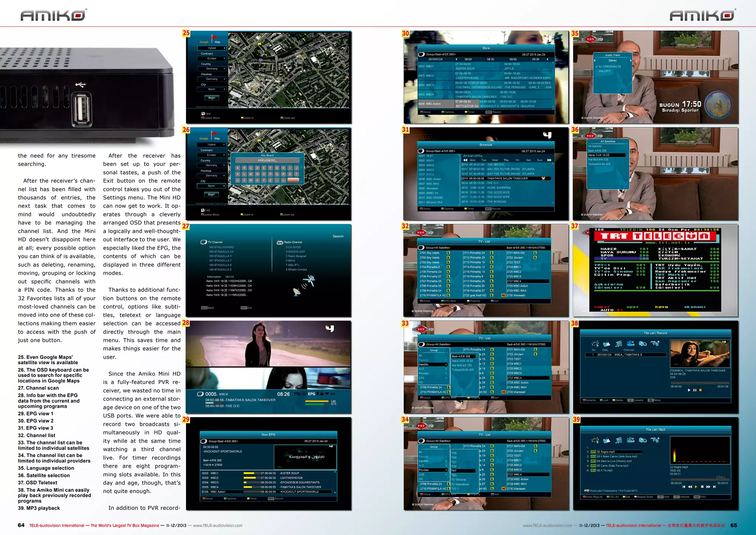The width and height of the screenshot is (756, 535).
Task: Select Tue. day tab in Schedule EPG
Action: (x=484, y=160)
